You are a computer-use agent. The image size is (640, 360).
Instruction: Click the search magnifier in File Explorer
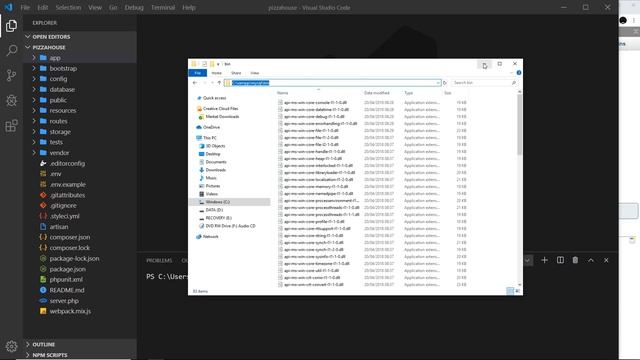point(513,83)
